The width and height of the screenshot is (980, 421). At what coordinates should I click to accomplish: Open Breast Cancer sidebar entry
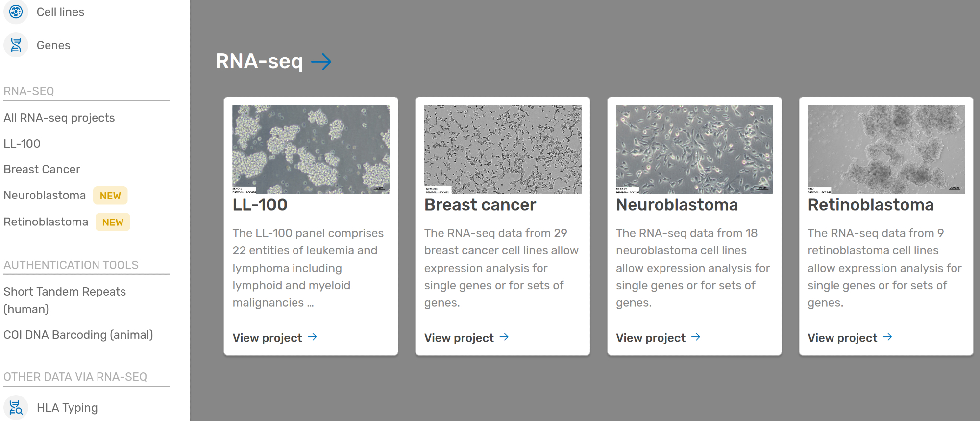coord(42,169)
